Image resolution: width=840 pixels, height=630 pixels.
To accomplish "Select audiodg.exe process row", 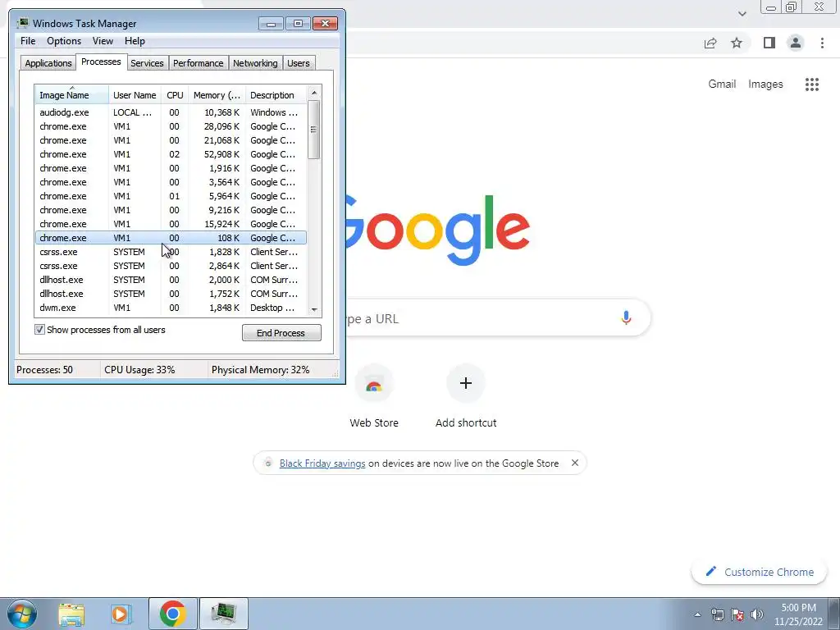I will [x=171, y=112].
